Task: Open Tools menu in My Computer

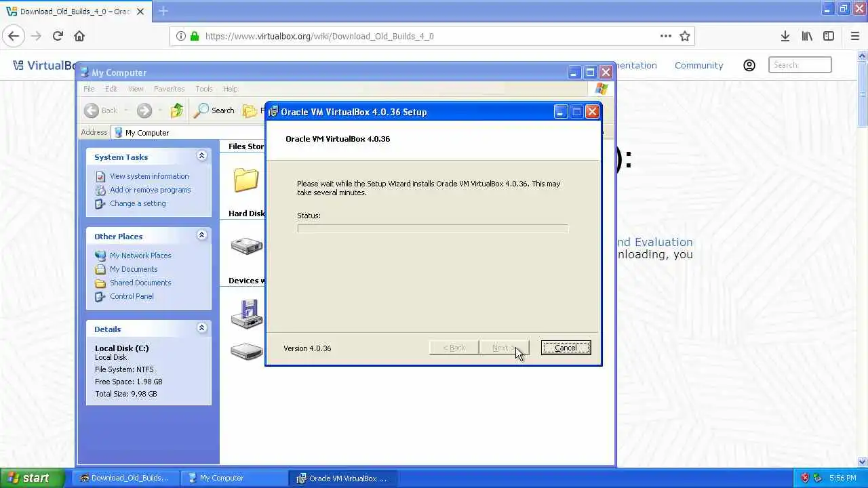Action: click(x=204, y=89)
